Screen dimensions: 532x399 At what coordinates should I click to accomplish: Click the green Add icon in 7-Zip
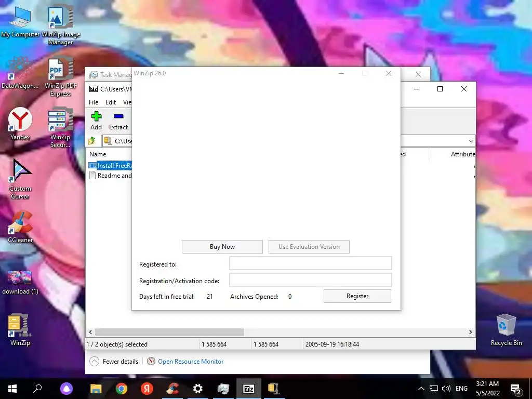coord(96,116)
